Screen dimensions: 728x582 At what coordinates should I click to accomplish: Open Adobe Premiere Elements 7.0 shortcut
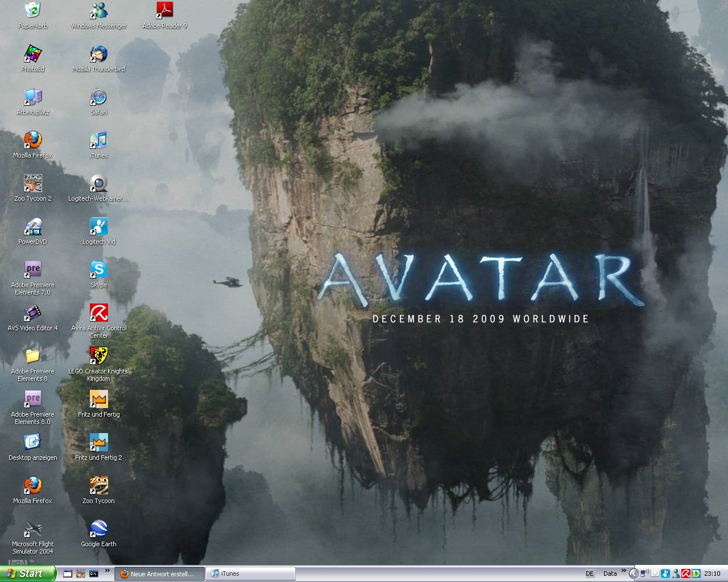(x=32, y=278)
